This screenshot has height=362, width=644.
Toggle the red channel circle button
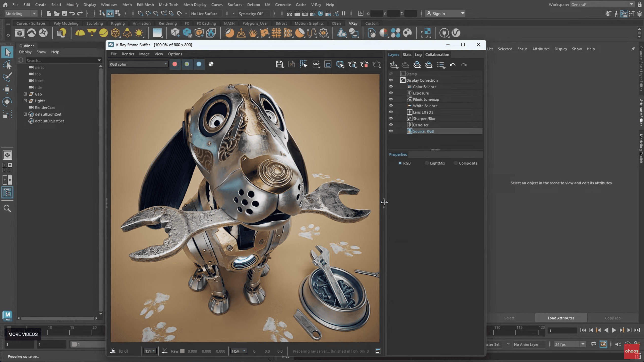175,64
